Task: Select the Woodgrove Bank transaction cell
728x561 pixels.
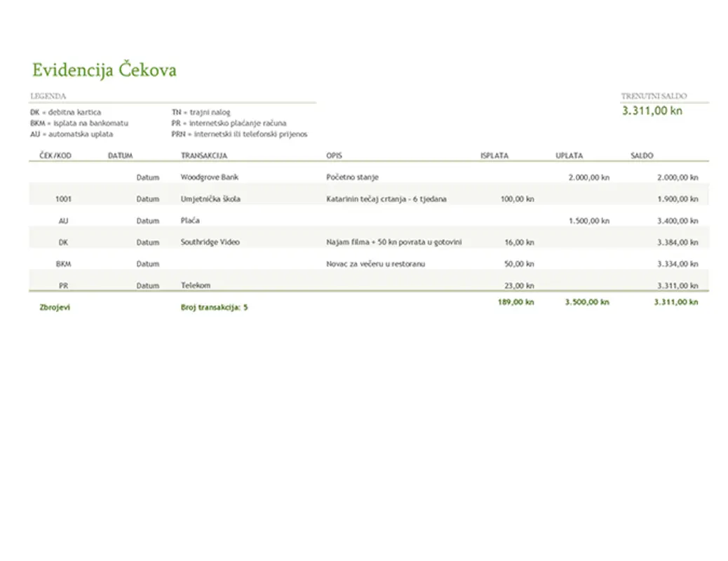Action: point(210,177)
